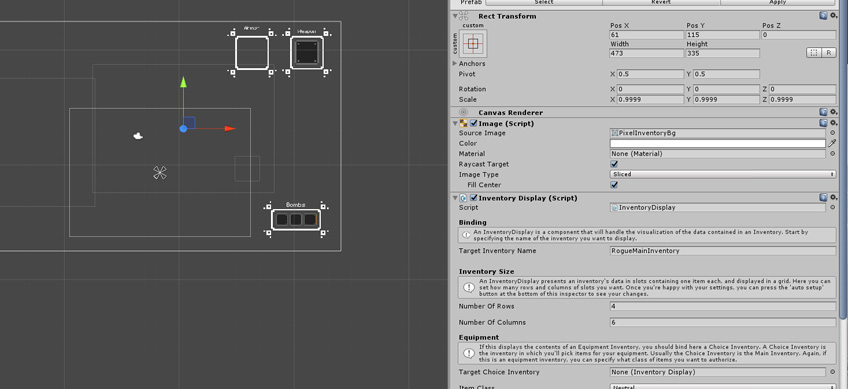The width and height of the screenshot is (848, 389).
Task: Uncheck Fill Center
Action: pyautogui.click(x=614, y=185)
